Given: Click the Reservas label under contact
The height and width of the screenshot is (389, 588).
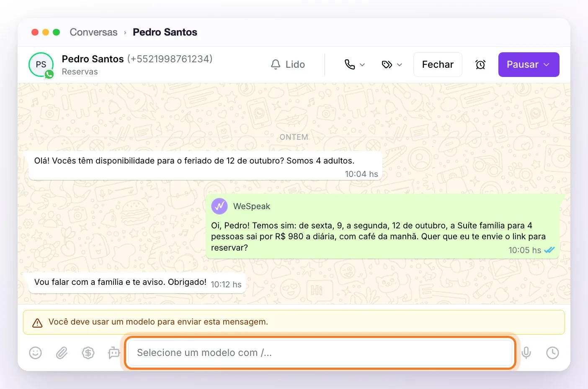Looking at the screenshot, I should pyautogui.click(x=80, y=72).
